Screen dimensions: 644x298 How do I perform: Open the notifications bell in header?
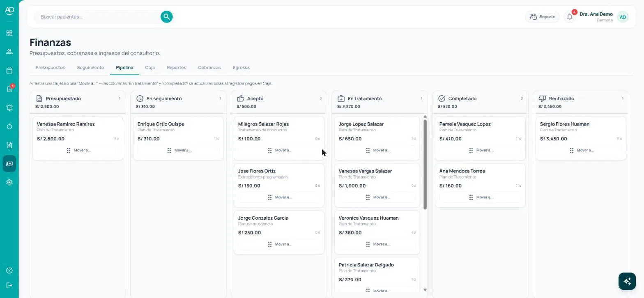coord(570,17)
